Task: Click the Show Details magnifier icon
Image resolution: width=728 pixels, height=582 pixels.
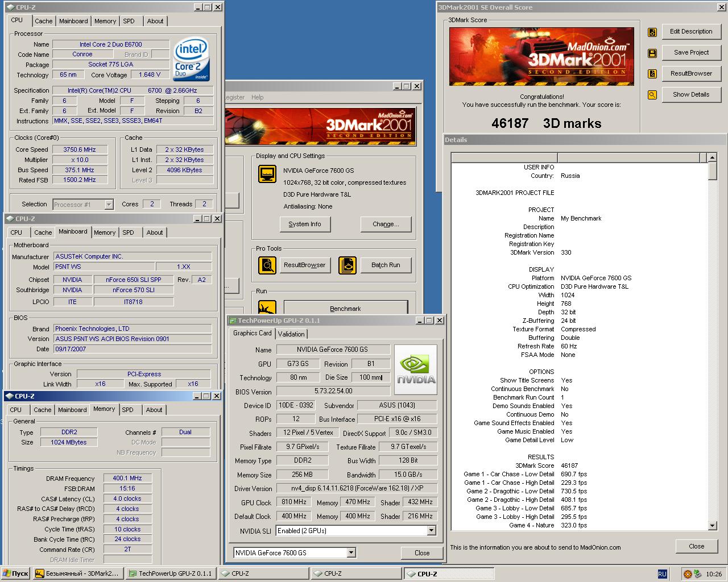Action: coord(652,95)
